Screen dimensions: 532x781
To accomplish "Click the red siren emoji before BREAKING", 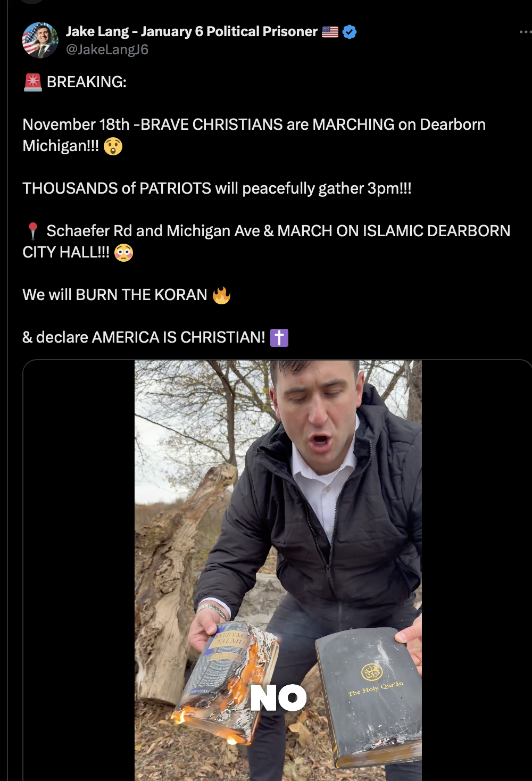I will (33, 82).
